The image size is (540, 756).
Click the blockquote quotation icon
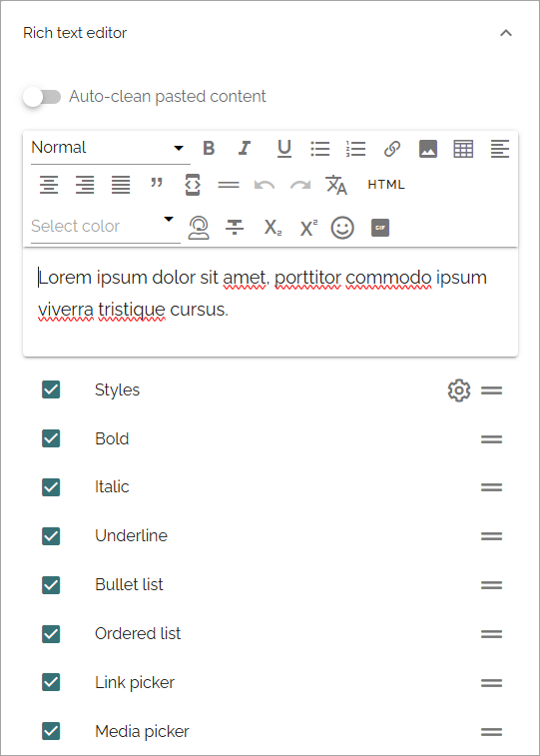(x=157, y=183)
